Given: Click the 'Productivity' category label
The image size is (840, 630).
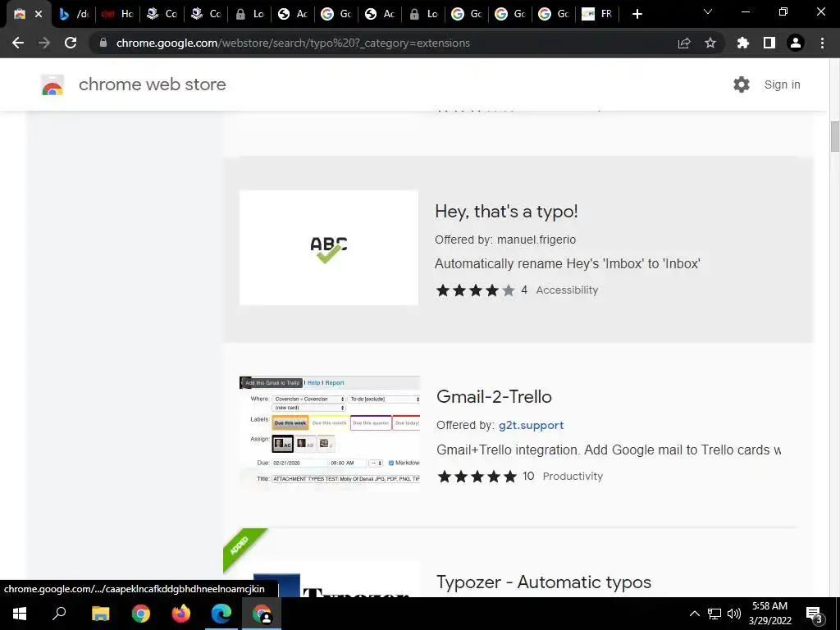Looking at the screenshot, I should pyautogui.click(x=573, y=477).
